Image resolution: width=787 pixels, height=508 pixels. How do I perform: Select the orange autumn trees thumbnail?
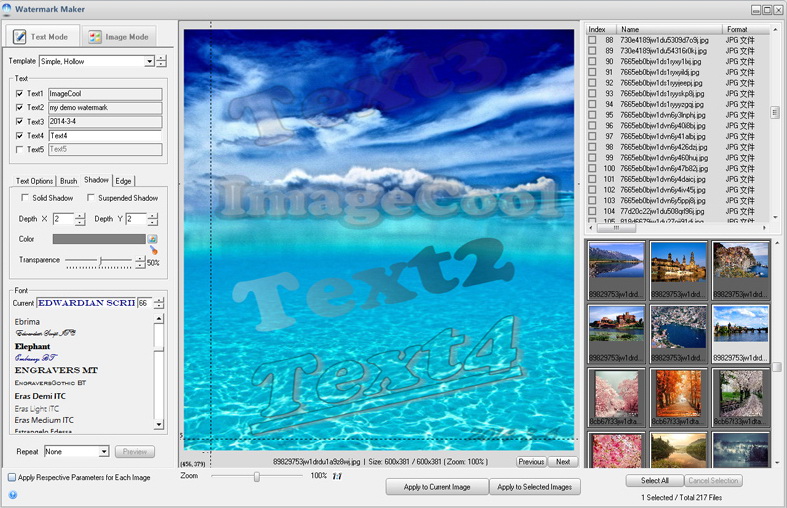coord(678,397)
